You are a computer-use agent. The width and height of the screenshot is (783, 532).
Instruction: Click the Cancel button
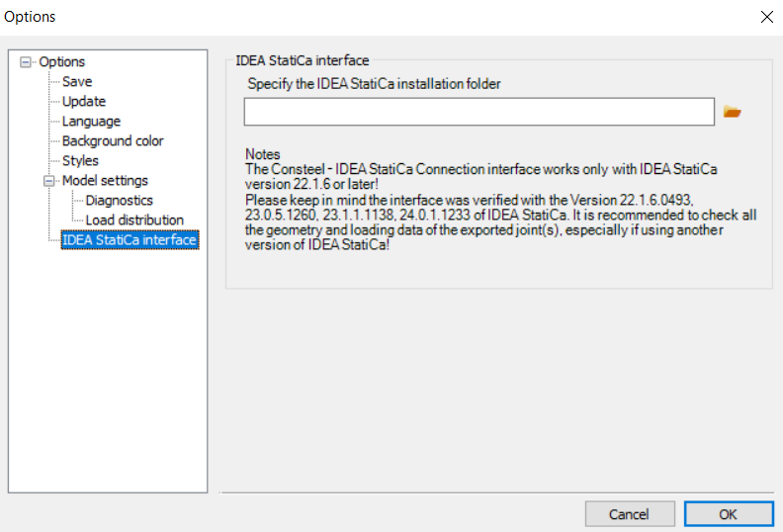[x=630, y=514]
